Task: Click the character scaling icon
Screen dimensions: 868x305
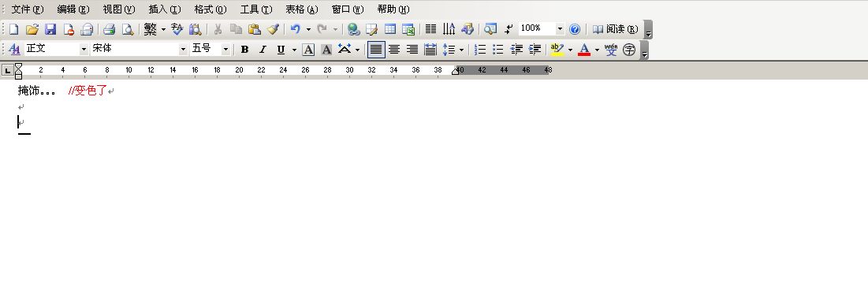Action: 345,50
